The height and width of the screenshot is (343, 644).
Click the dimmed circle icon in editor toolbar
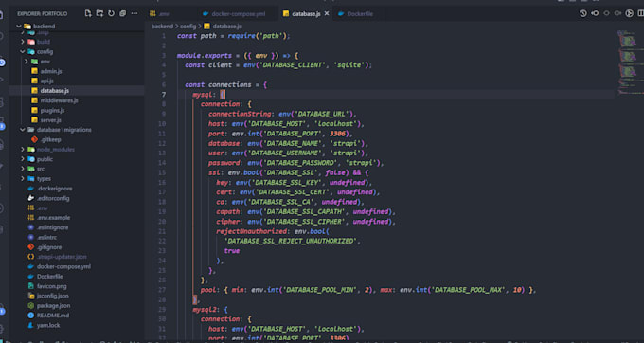tap(606, 13)
